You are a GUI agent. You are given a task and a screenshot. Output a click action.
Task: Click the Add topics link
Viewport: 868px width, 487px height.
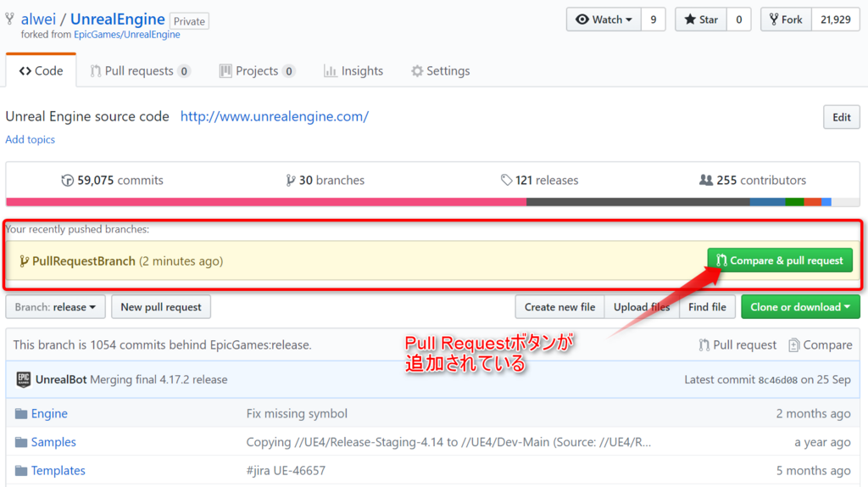[30, 140]
